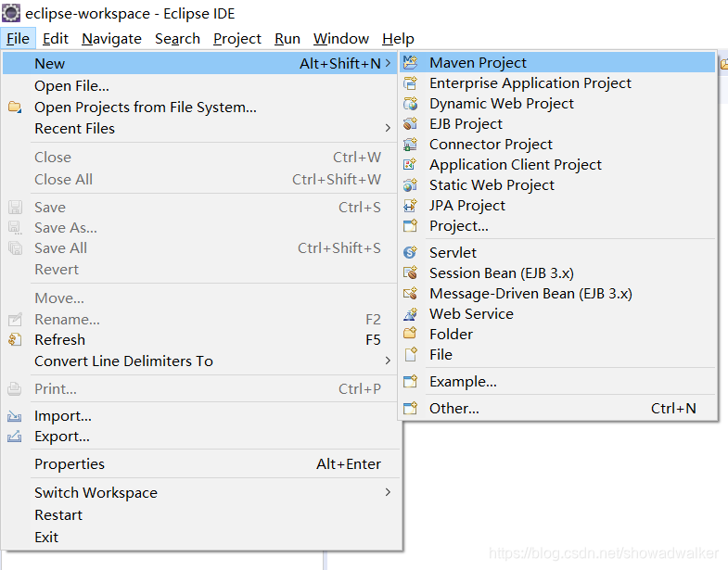Image resolution: width=728 pixels, height=570 pixels.
Task: Click the Refresh icon in File menu
Action: click(x=15, y=340)
